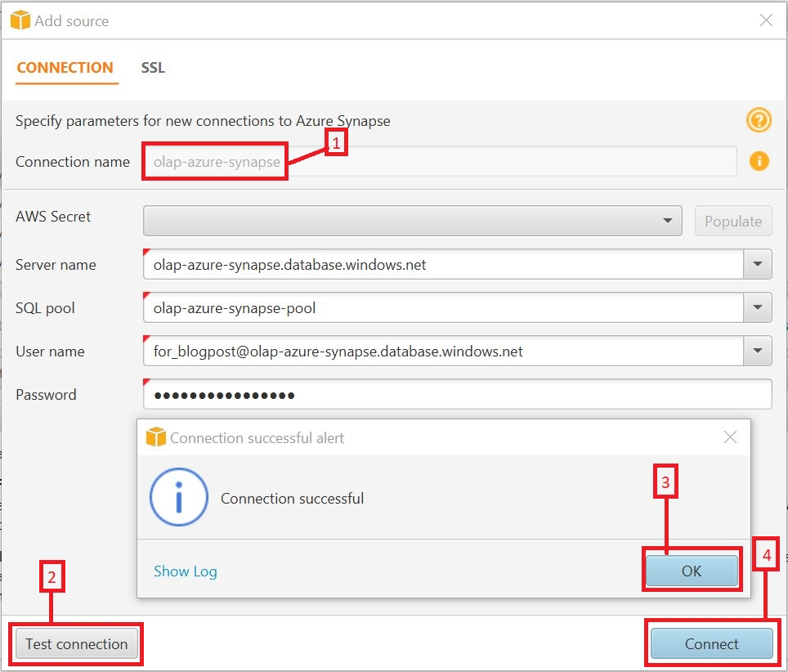Close the Connection successful alert
The image size is (788, 672).
[x=730, y=437]
